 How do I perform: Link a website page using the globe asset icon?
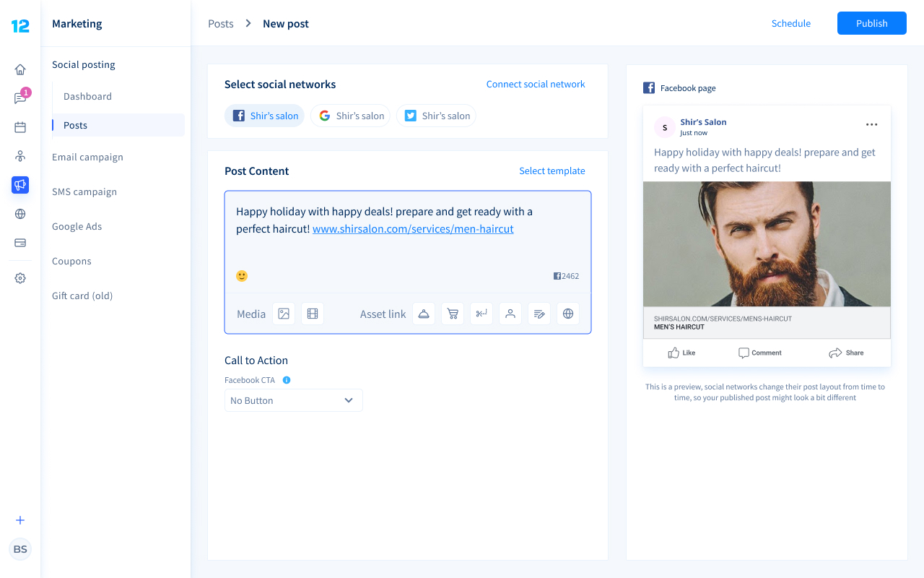[568, 314]
